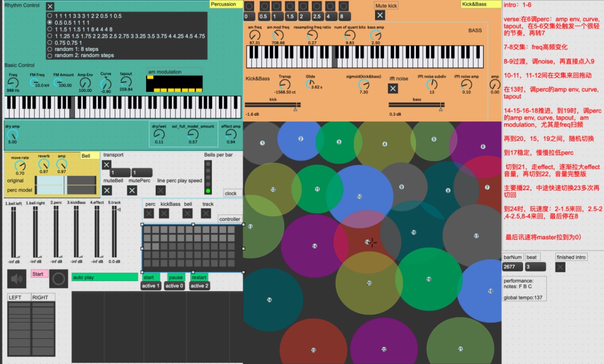Select rhythm pattern '0.75 0.75 1'
The height and width of the screenshot is (364, 604).
pos(50,42)
